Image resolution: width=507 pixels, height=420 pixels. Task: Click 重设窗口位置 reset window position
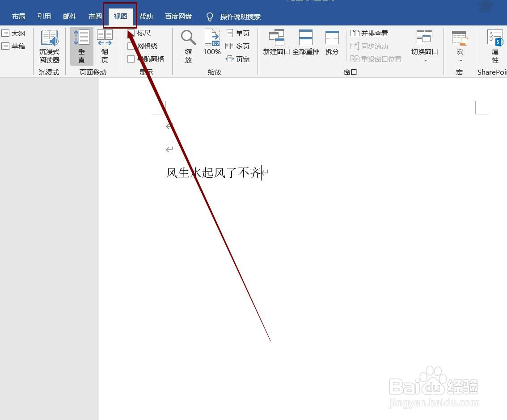point(376,59)
